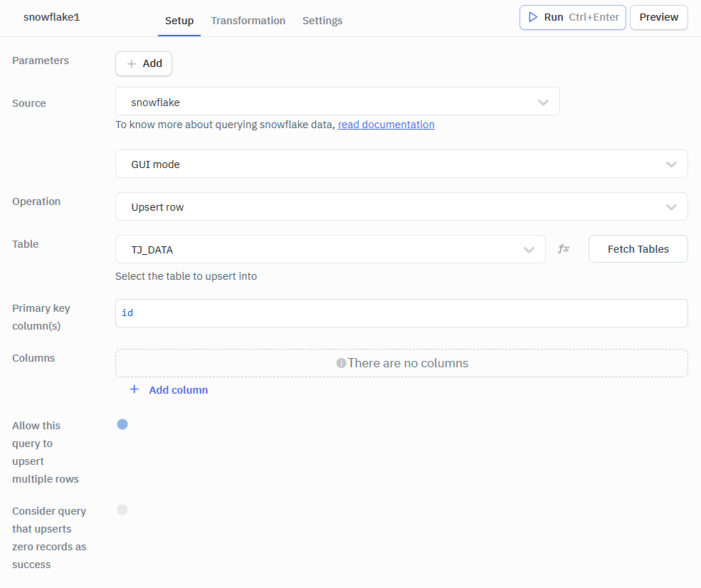Click the info icon in the empty columns box
Screen dimensions: 701x588
(x=341, y=363)
